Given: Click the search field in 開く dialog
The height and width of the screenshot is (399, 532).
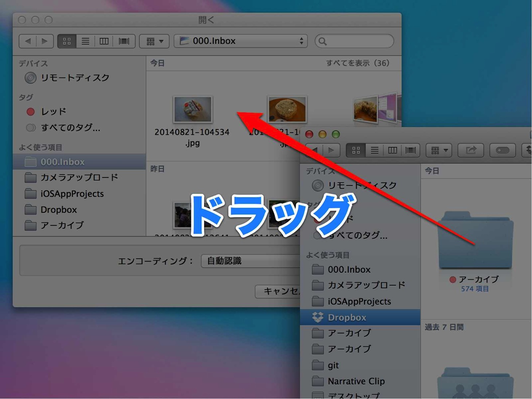Looking at the screenshot, I should [x=354, y=41].
